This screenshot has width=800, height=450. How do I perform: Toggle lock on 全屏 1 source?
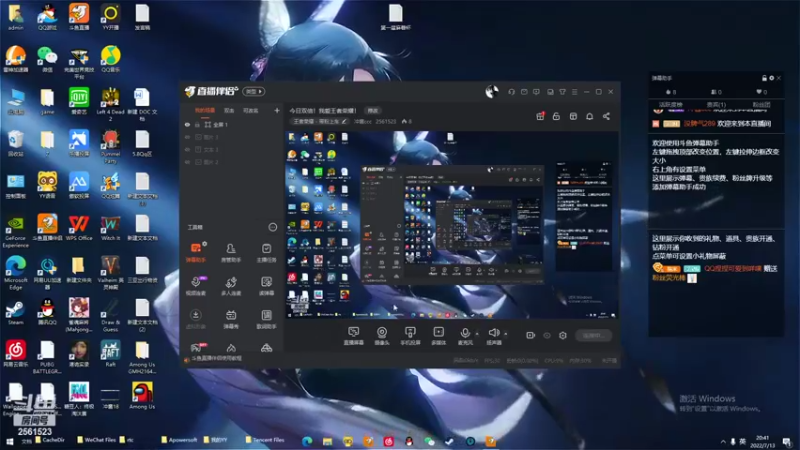click(x=197, y=124)
